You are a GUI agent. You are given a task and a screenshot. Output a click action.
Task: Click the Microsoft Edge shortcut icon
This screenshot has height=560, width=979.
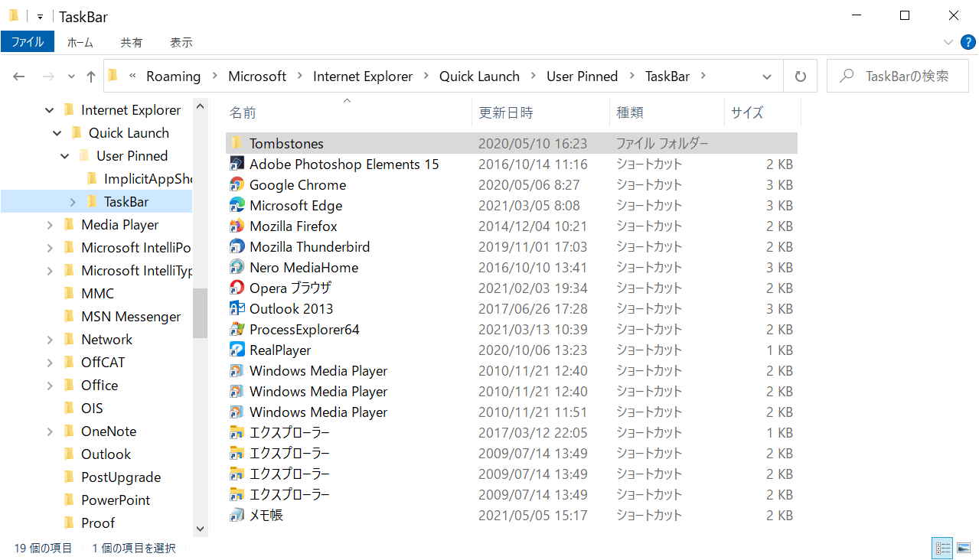pyautogui.click(x=237, y=205)
